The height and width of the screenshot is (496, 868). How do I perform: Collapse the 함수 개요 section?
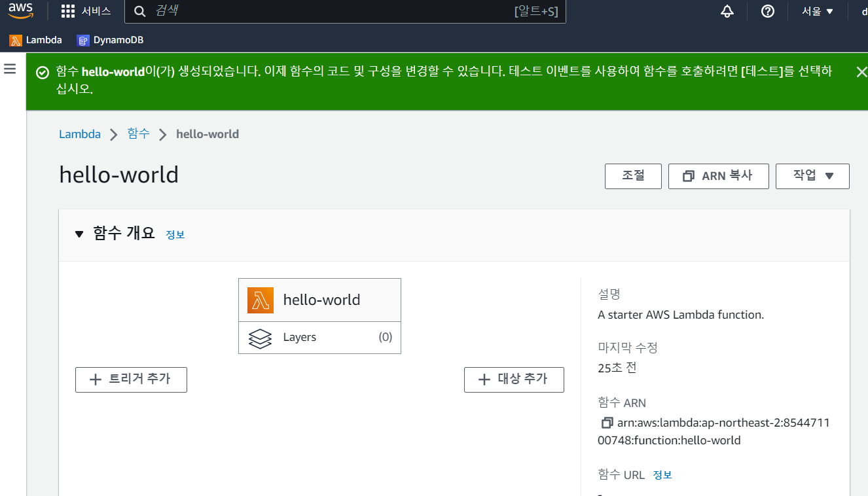79,234
